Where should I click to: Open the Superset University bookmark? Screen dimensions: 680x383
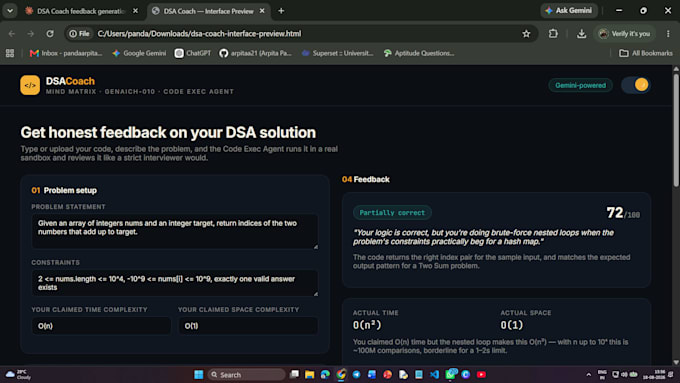coord(337,53)
